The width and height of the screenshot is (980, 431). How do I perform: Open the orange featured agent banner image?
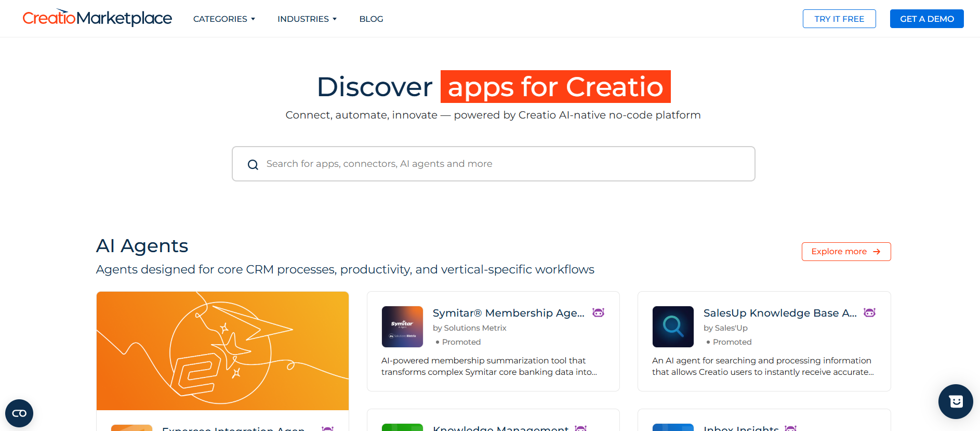pos(222,351)
